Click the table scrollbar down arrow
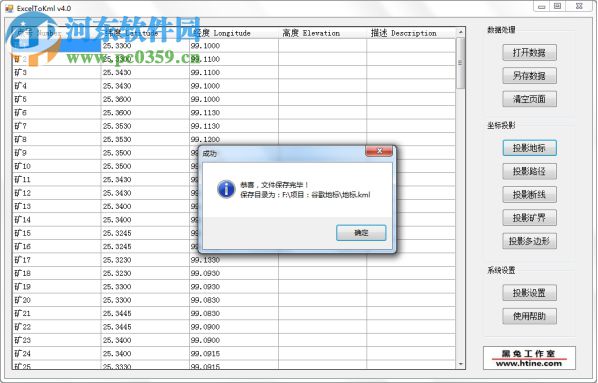The height and width of the screenshot is (383, 598). pos(460,364)
